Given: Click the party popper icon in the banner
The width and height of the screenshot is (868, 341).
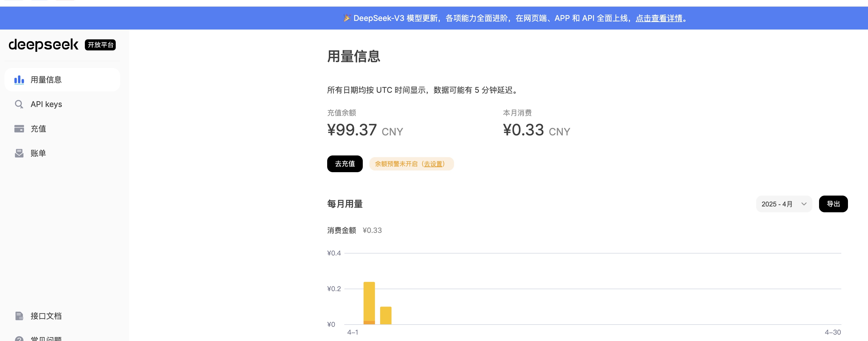Looking at the screenshot, I should pos(347,18).
